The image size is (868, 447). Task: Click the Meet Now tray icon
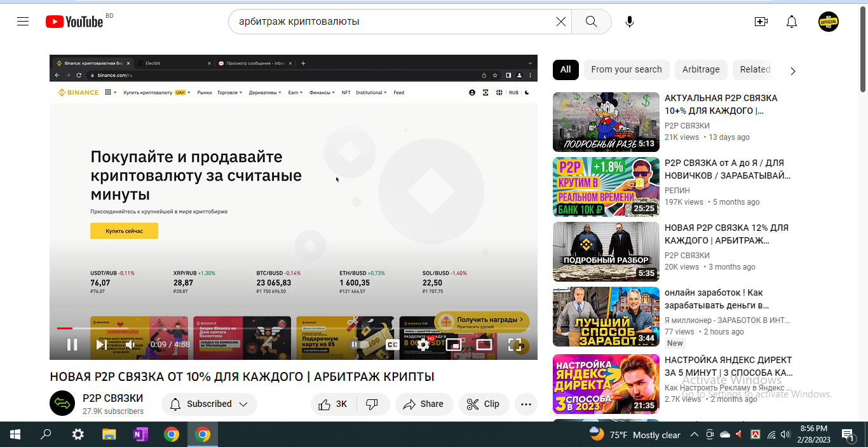point(710,435)
